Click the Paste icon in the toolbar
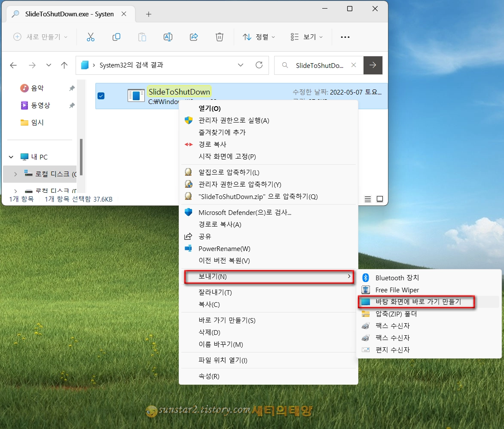The width and height of the screenshot is (504, 429). pyautogui.click(x=142, y=37)
